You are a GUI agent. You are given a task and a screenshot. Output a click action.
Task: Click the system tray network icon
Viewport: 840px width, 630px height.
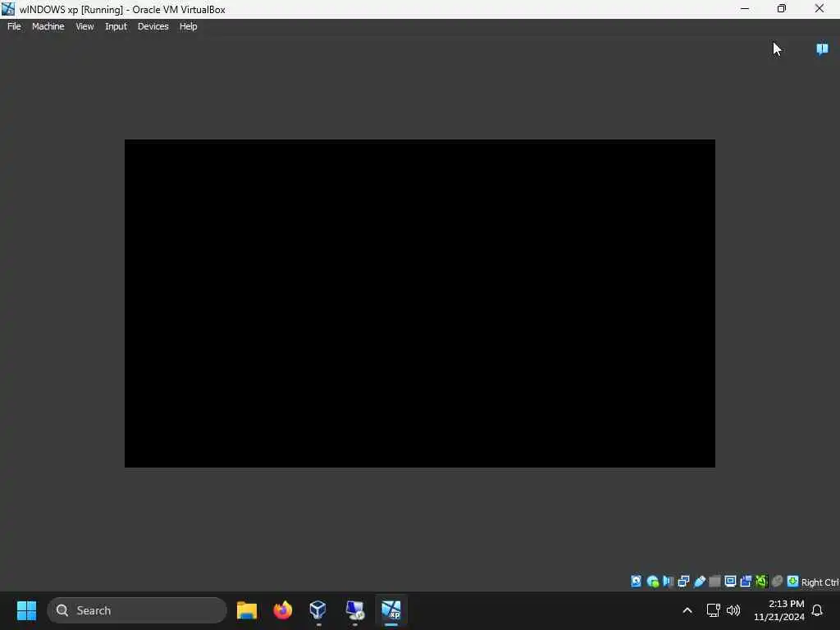(713, 610)
